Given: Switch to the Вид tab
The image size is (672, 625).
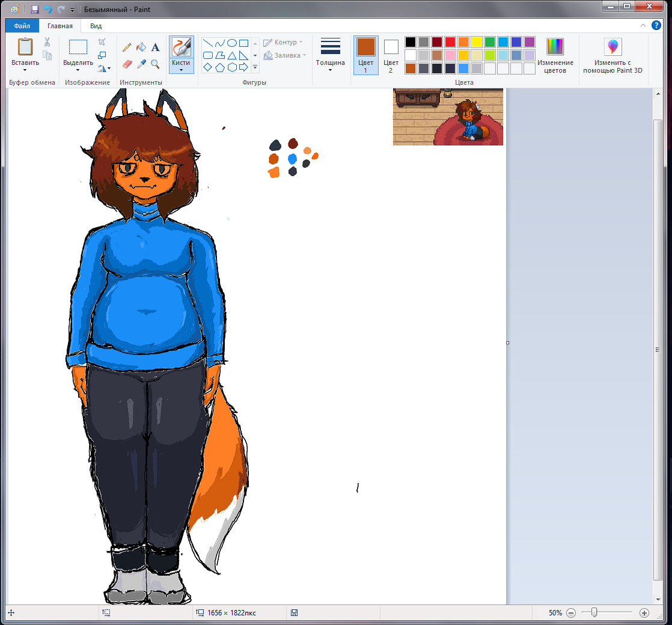Looking at the screenshot, I should point(96,26).
